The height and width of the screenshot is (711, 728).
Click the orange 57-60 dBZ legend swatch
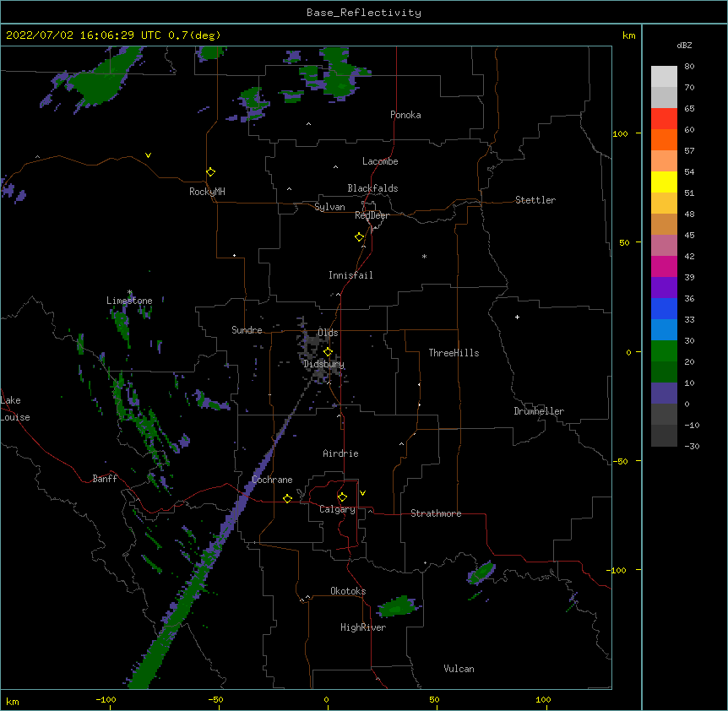point(664,139)
